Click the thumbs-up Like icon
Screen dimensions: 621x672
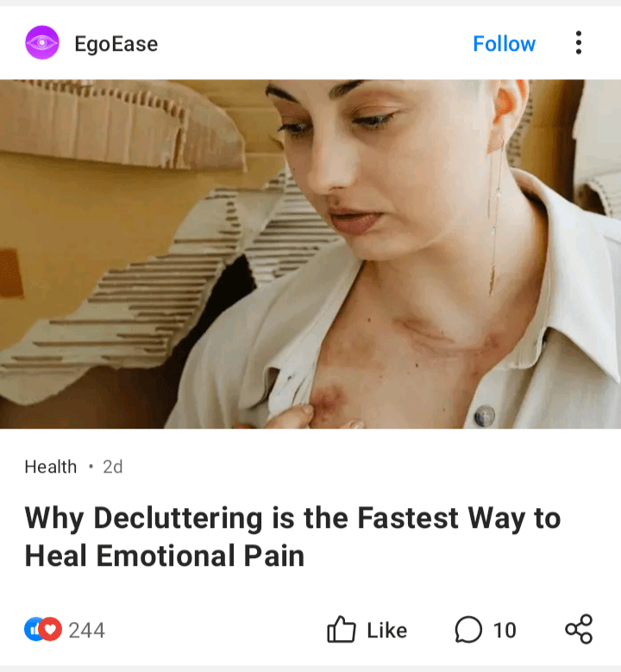[x=342, y=629]
